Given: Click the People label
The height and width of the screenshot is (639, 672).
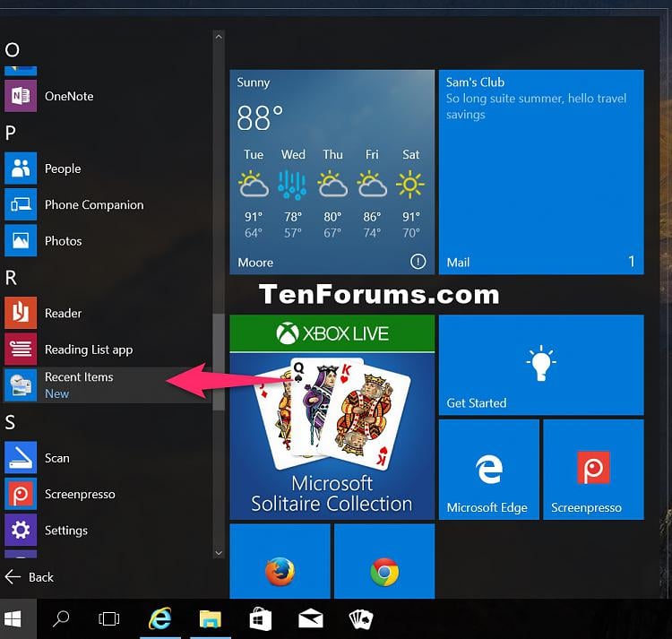Looking at the screenshot, I should tap(63, 168).
